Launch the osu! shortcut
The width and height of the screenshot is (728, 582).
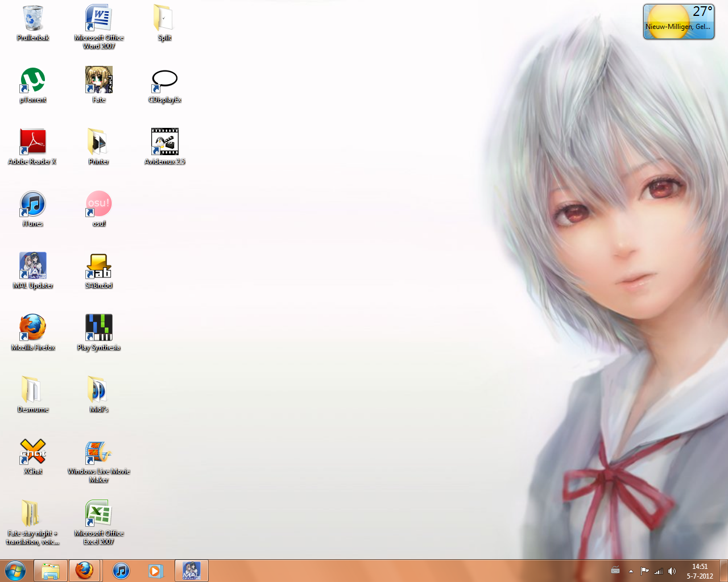click(x=99, y=209)
